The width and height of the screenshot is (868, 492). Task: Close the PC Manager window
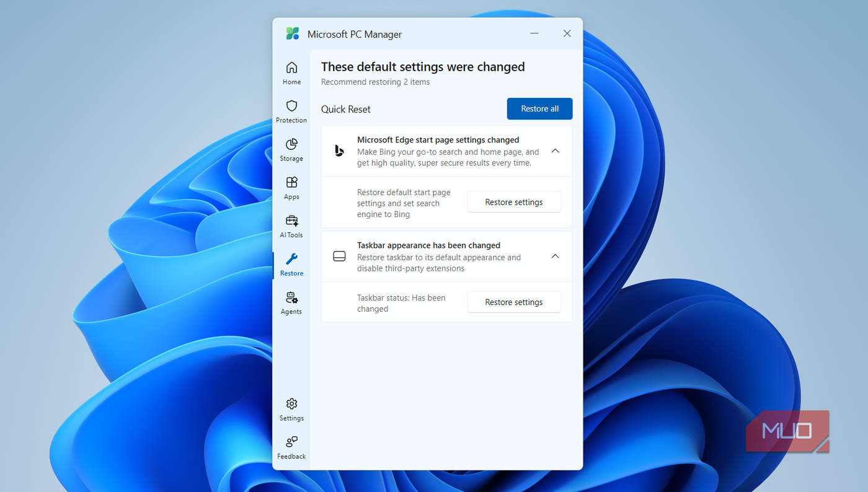coord(567,33)
